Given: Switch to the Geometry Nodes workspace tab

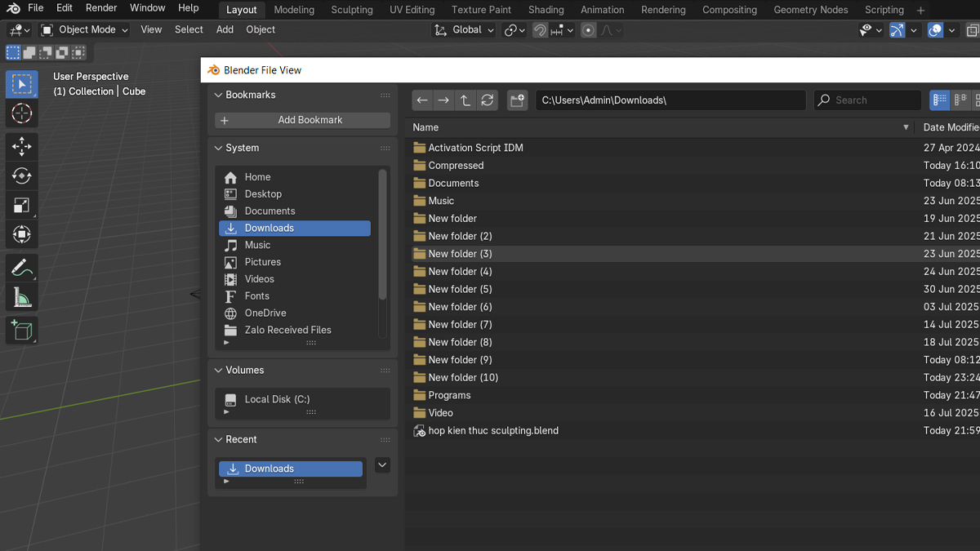Looking at the screenshot, I should pos(811,10).
